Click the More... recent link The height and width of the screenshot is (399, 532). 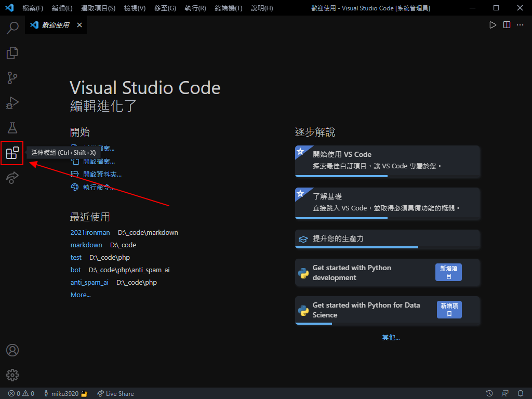pyautogui.click(x=81, y=295)
